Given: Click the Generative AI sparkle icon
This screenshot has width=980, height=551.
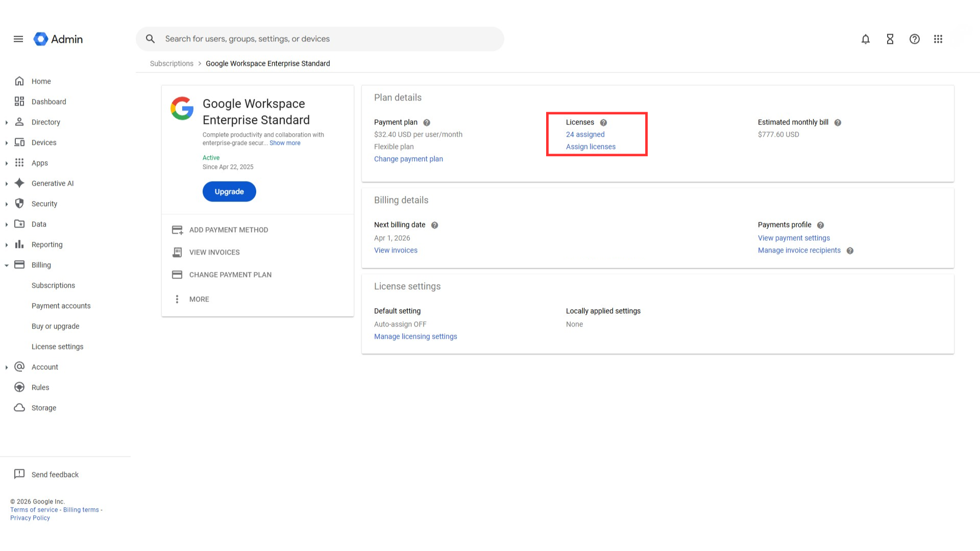Looking at the screenshot, I should pyautogui.click(x=19, y=183).
